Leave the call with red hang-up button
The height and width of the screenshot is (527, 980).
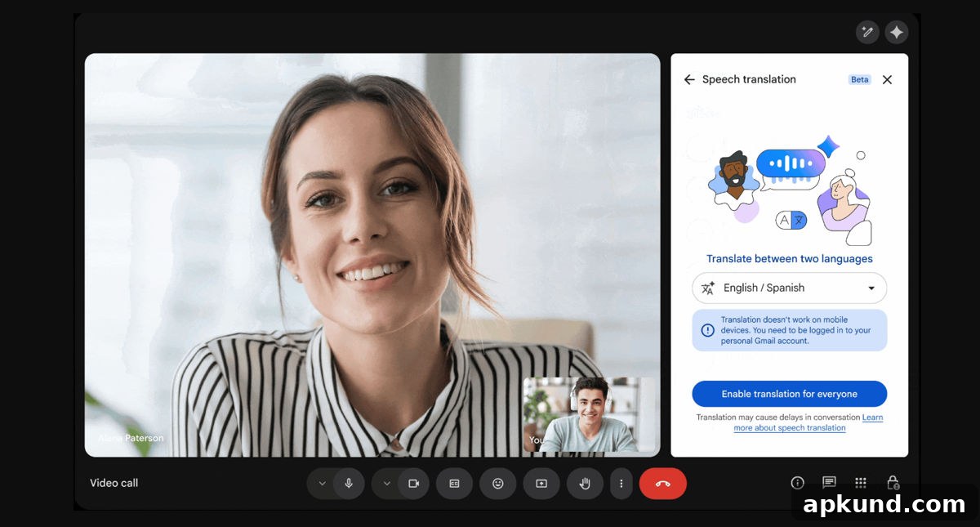[662, 484]
